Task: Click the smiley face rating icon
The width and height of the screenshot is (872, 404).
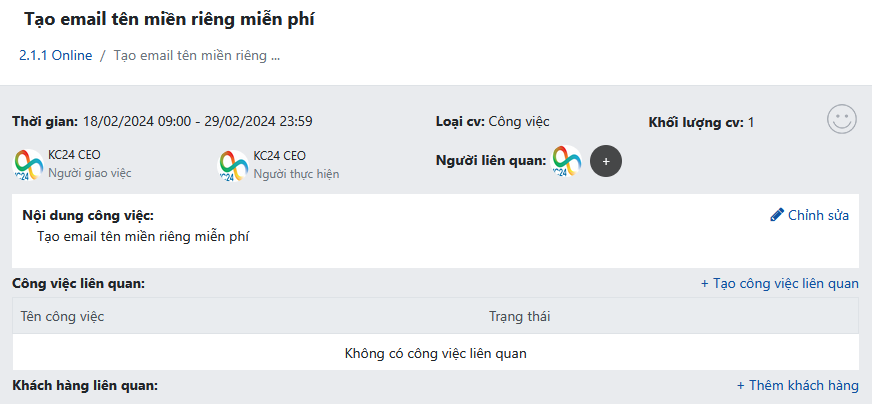Action: (841, 120)
